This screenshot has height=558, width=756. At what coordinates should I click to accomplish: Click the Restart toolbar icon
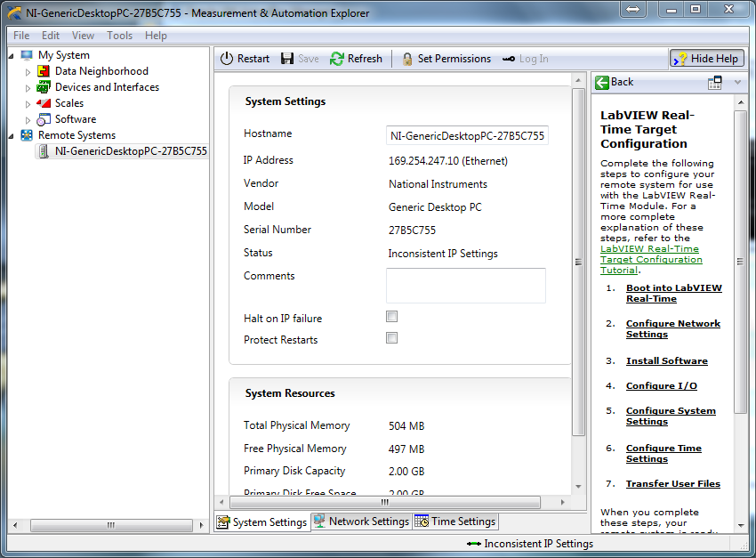226,59
